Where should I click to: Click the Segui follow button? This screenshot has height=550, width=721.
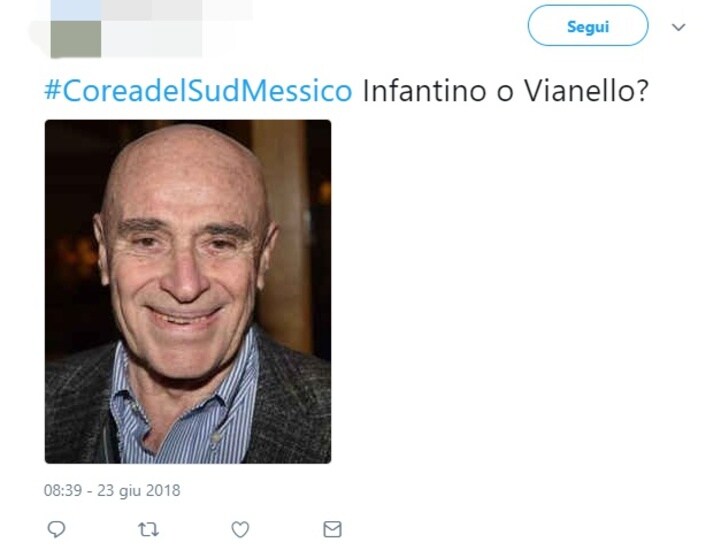(x=588, y=26)
